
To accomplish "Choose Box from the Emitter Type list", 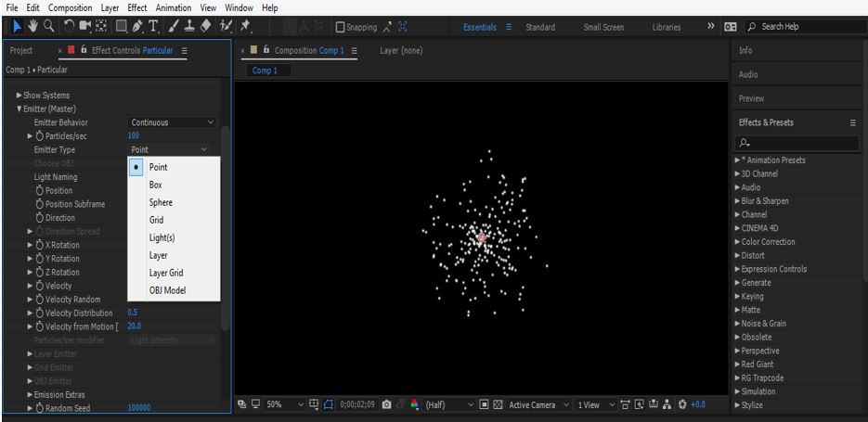I will 174,185.
